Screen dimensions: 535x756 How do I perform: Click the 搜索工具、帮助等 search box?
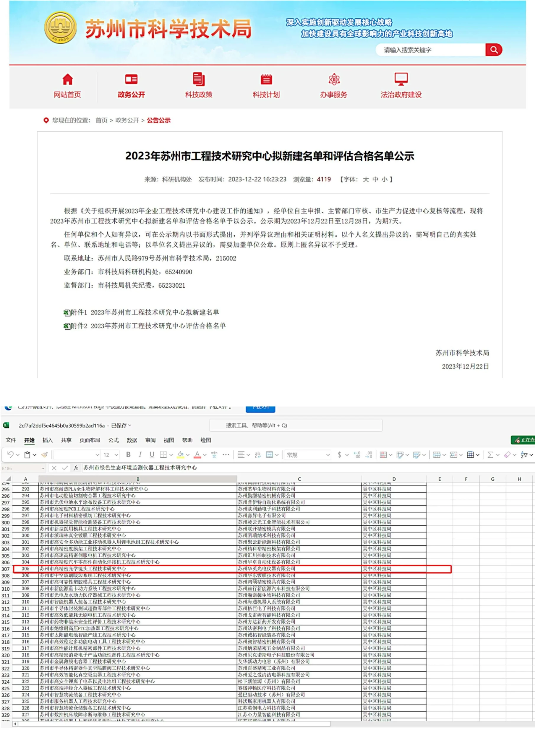(x=296, y=425)
